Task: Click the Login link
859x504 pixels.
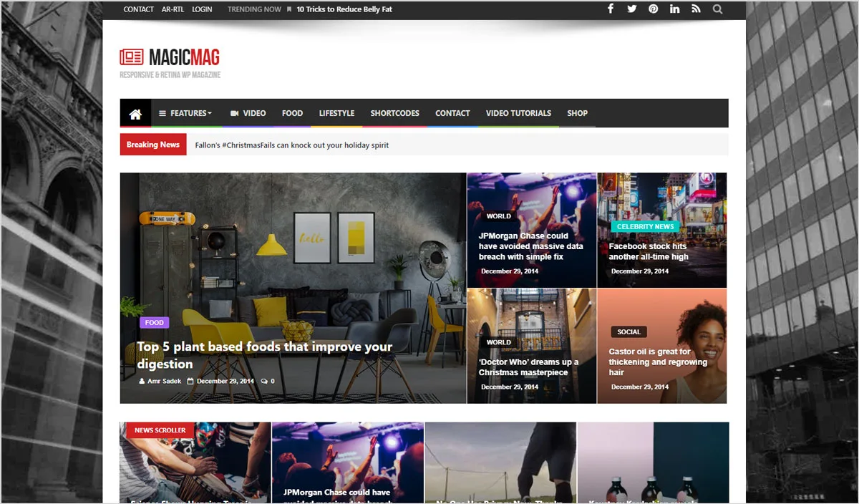Action: click(x=202, y=9)
